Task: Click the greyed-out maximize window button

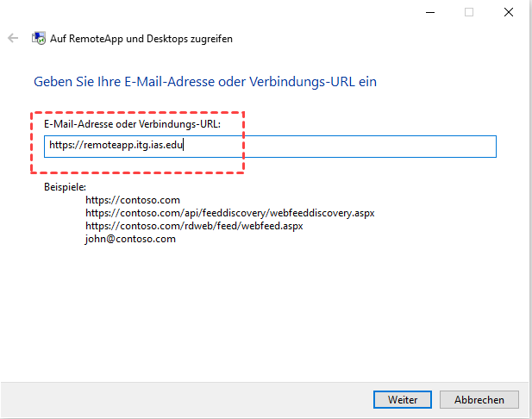Action: [x=469, y=12]
